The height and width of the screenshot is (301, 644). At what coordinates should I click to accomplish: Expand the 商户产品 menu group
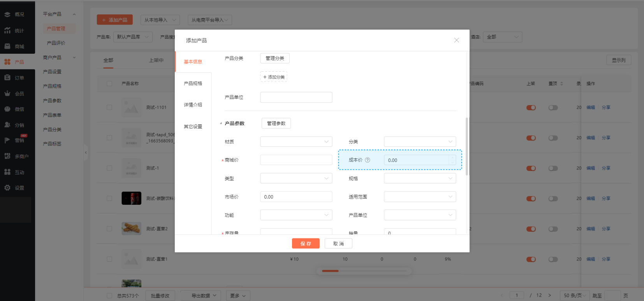pos(60,57)
